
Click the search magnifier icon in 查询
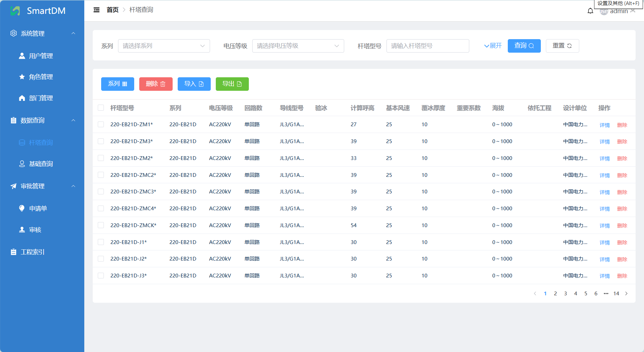(x=531, y=46)
